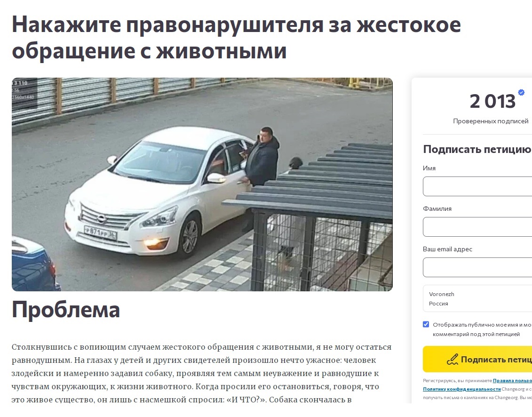Click the pen signature icon on yellow button
532x417 pixels.
click(453, 359)
